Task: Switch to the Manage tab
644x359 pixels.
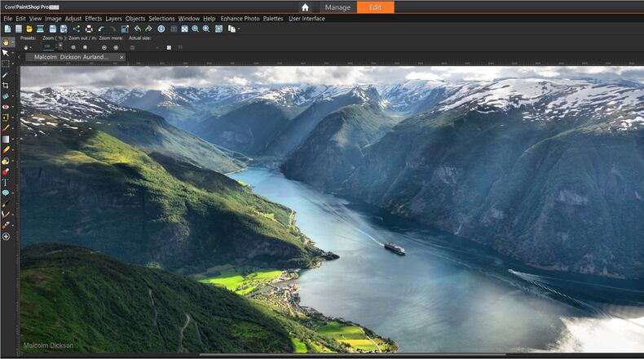Action: (337, 7)
